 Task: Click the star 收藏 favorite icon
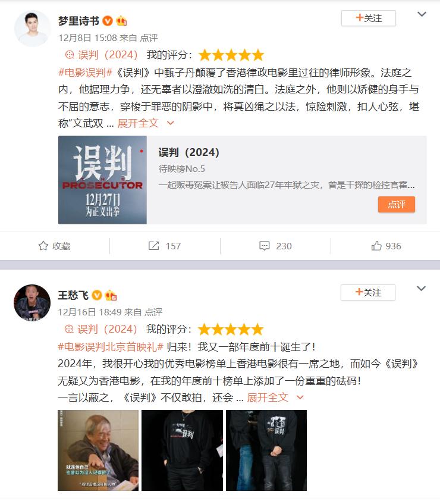click(x=43, y=246)
